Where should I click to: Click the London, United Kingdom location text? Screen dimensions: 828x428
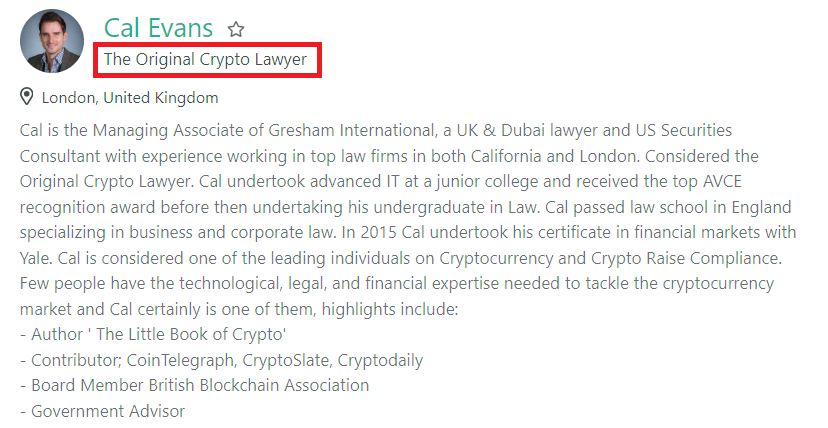[x=130, y=98]
